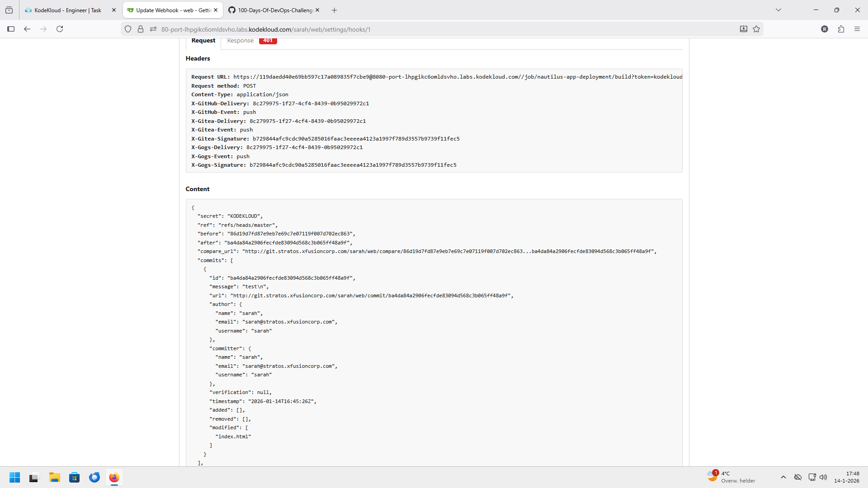The height and width of the screenshot is (488, 868).
Task: Open recent browsing tab view button
Action: pyautogui.click(x=9, y=10)
